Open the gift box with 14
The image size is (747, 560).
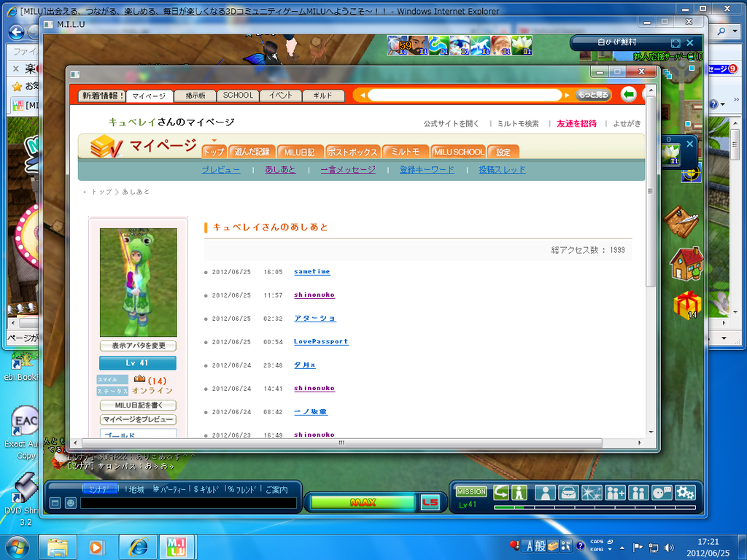(686, 303)
